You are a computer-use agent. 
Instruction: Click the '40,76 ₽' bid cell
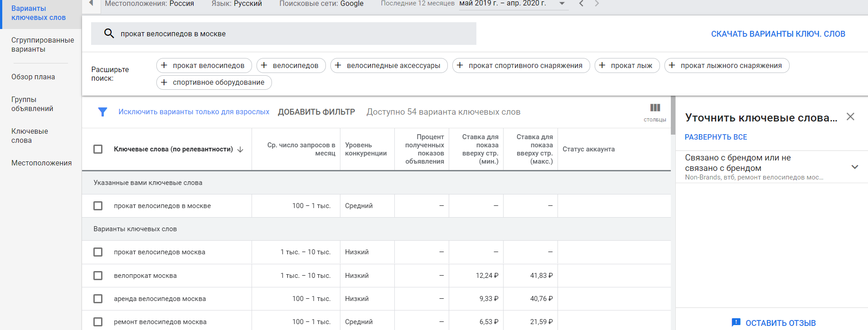point(541,299)
